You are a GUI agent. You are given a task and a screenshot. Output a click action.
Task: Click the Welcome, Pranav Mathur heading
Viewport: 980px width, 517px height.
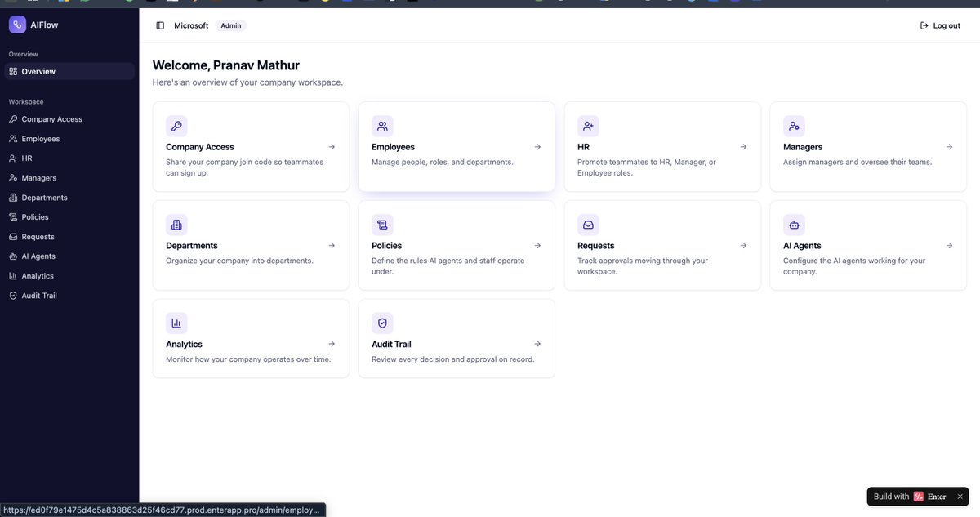[225, 65]
